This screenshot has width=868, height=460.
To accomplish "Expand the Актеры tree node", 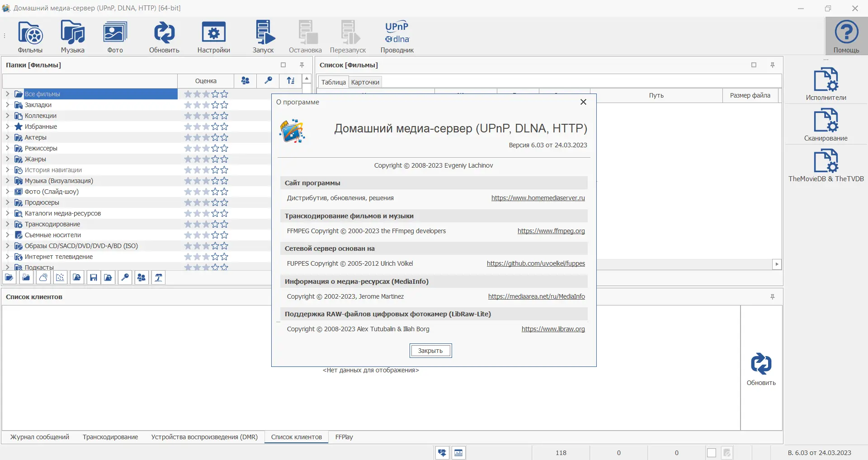I will pyautogui.click(x=8, y=137).
